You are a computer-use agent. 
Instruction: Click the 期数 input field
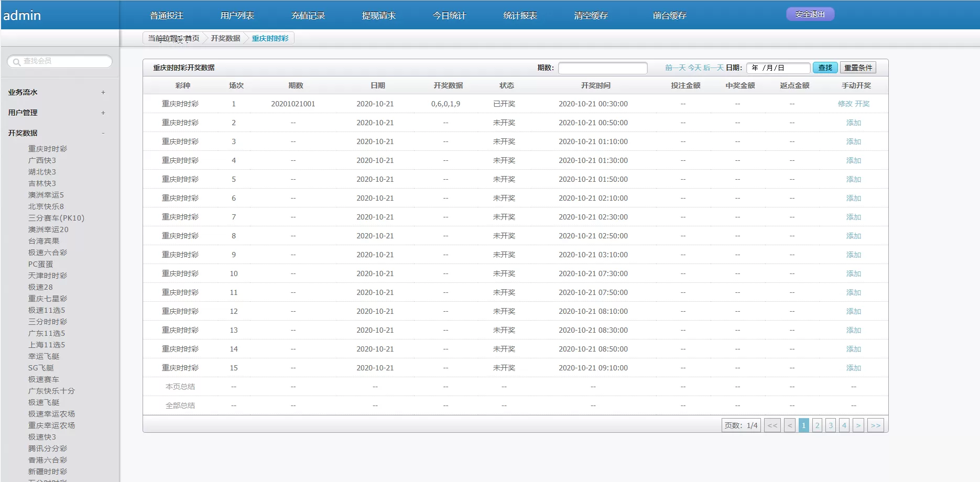point(603,67)
